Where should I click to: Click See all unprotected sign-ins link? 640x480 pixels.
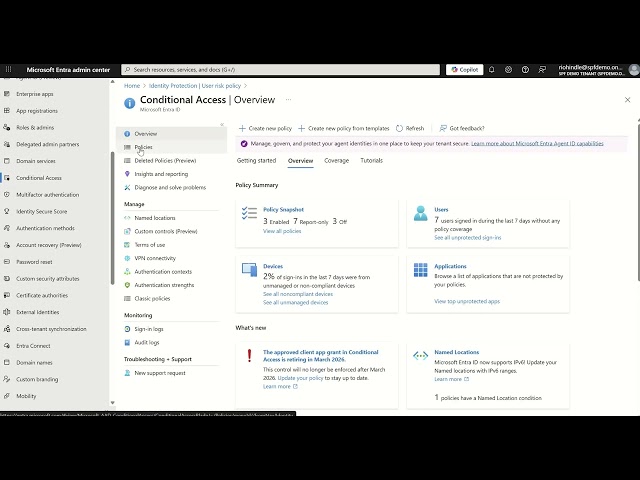468,238
